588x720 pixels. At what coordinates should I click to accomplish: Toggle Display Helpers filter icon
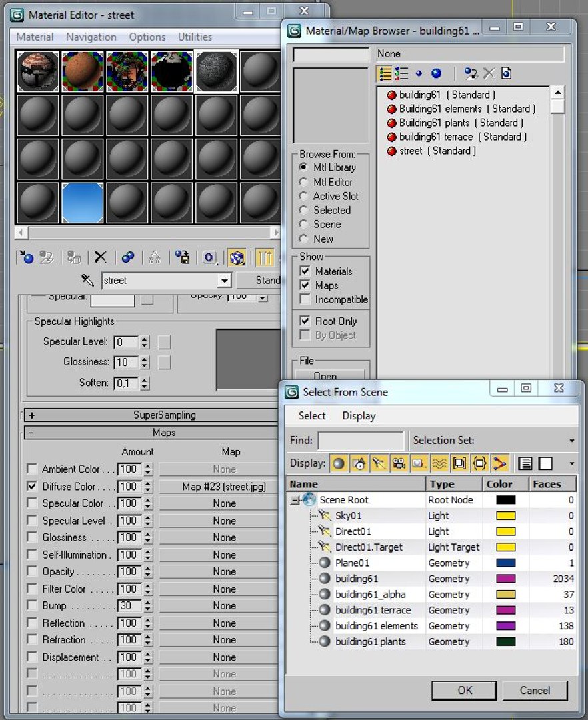(419, 464)
